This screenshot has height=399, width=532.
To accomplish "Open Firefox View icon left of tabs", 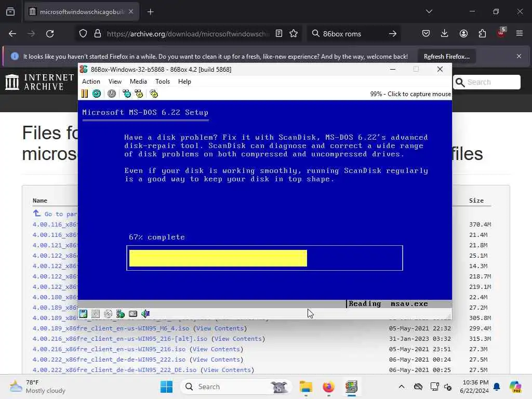I will click(x=10, y=12).
